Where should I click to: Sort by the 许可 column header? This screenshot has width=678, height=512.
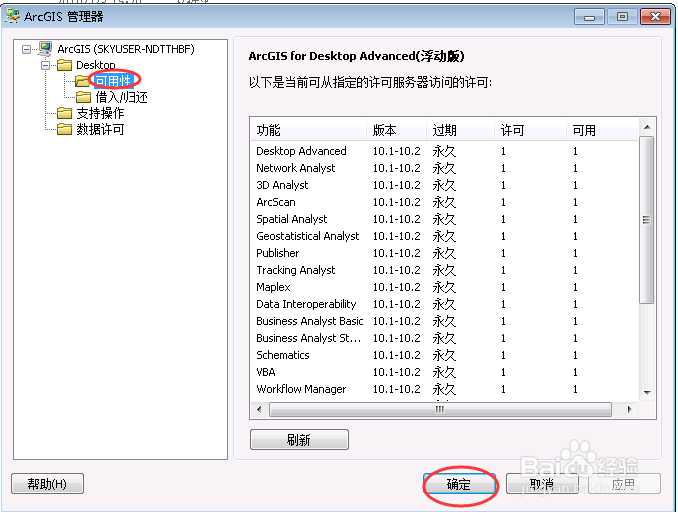[x=530, y=130]
